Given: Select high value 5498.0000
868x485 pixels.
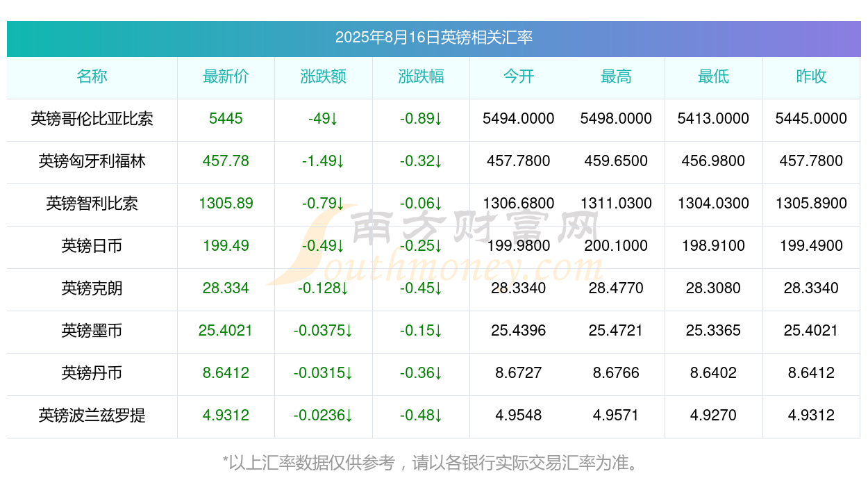Looking at the screenshot, I should pos(616,119).
